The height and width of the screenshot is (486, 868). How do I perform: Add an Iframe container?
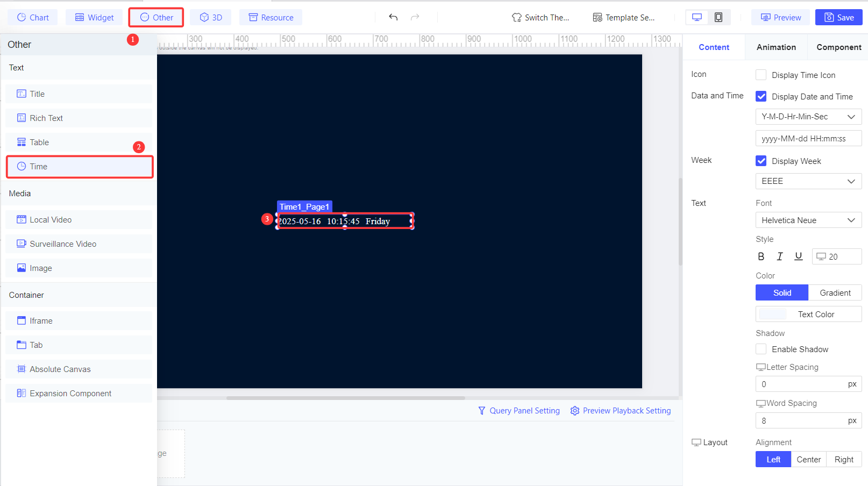[x=79, y=320]
